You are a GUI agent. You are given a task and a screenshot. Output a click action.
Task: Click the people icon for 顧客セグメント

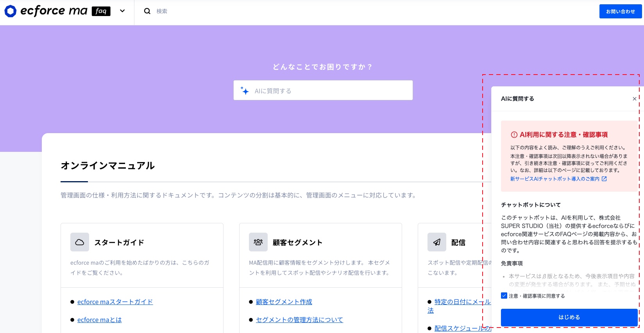(258, 242)
